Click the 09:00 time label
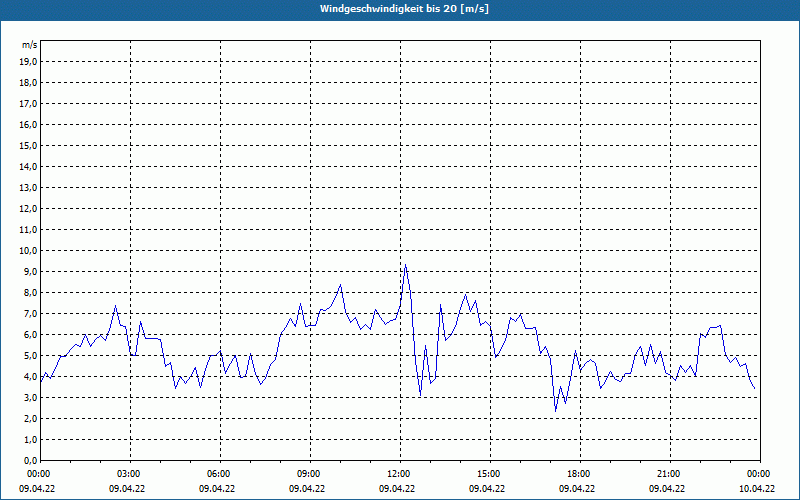 click(x=310, y=474)
